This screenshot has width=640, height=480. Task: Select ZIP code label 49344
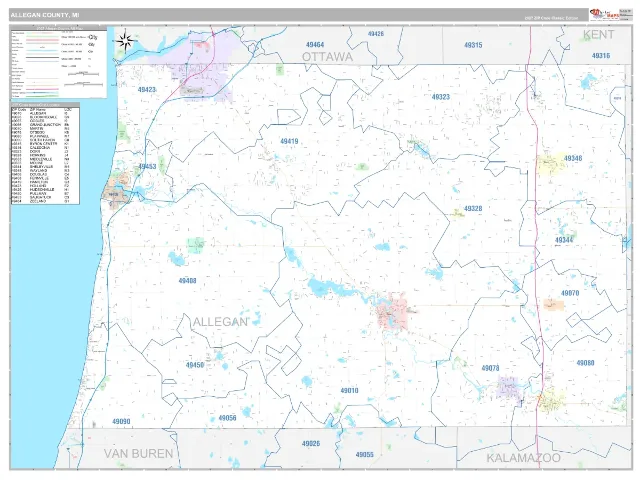(564, 240)
